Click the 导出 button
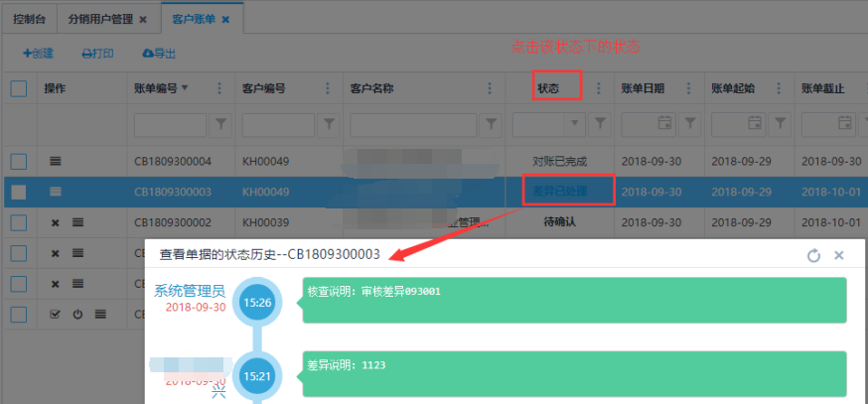The height and width of the screenshot is (404, 868). click(160, 53)
